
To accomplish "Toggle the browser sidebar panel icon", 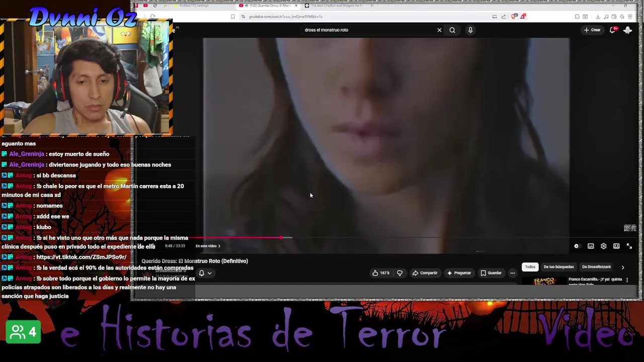I will point(586,17).
